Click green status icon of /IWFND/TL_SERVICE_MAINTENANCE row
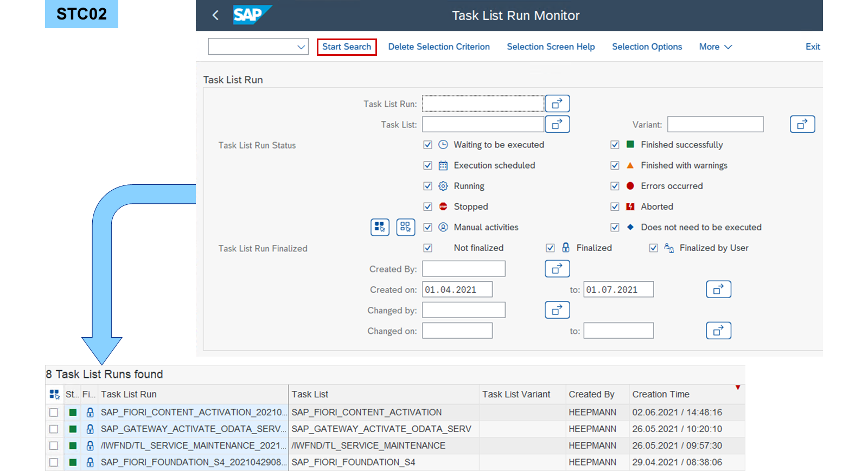This screenshot has width=868, height=471. 73,446
